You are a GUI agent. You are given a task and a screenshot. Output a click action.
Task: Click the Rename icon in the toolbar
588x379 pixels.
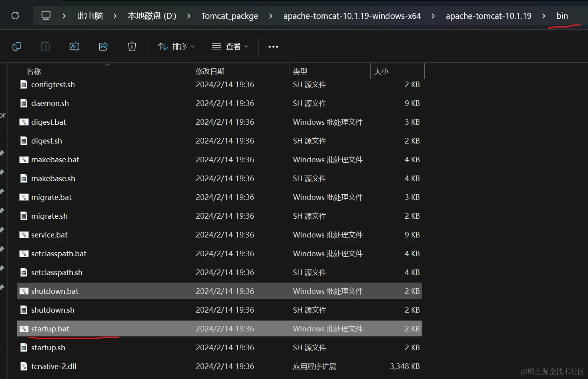74,46
